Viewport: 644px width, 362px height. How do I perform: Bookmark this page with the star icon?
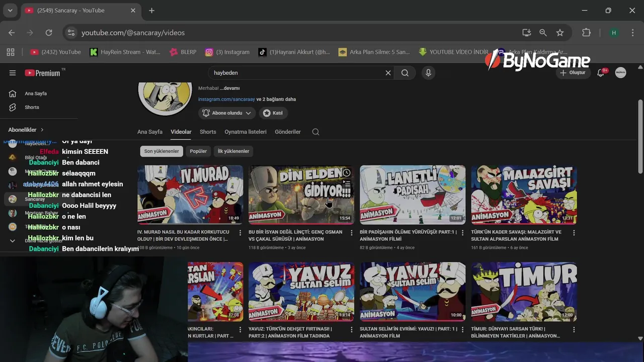[x=560, y=33]
